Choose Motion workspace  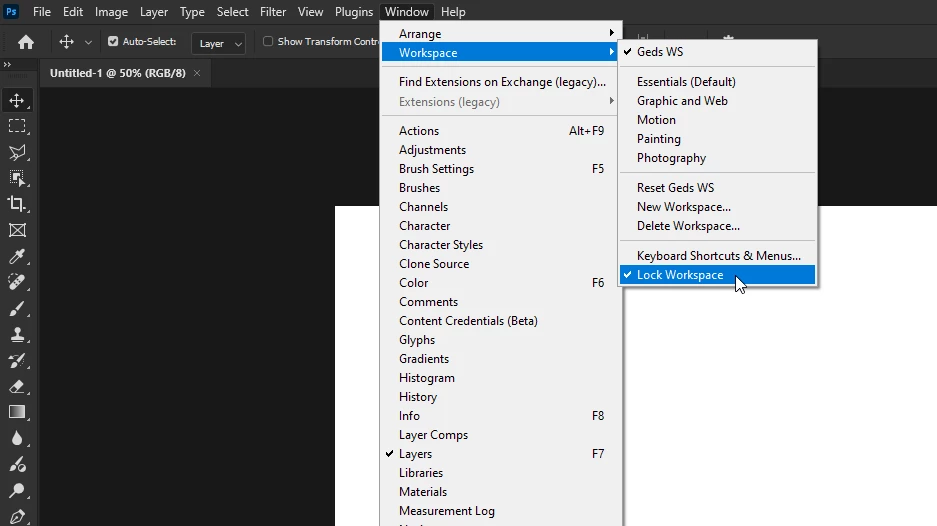(717, 120)
